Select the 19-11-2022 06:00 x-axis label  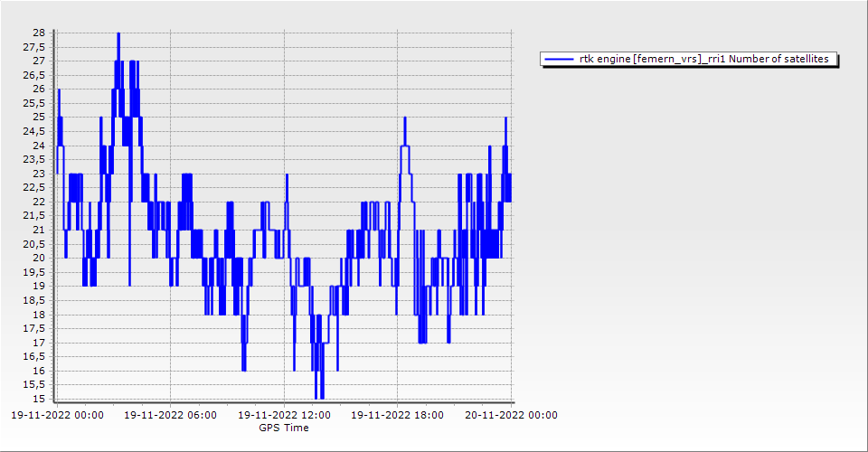tap(170, 416)
